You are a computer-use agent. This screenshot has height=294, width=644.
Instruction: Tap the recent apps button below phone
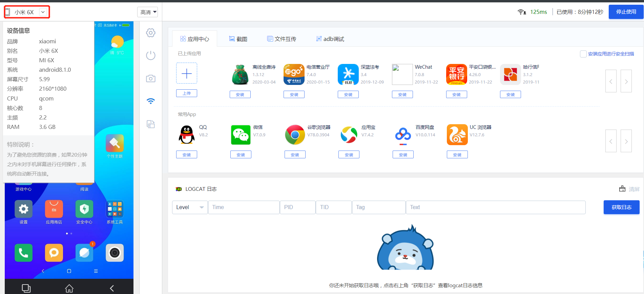coord(26,288)
